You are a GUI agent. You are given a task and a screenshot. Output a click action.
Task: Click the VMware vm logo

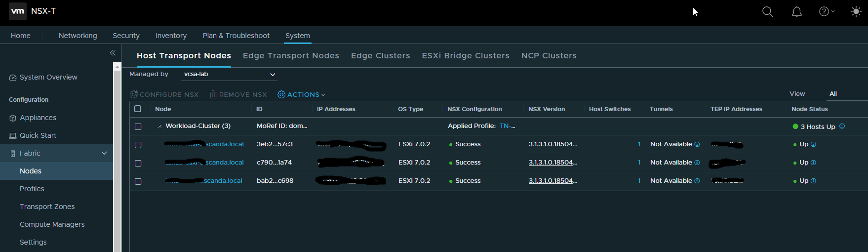coord(18,11)
